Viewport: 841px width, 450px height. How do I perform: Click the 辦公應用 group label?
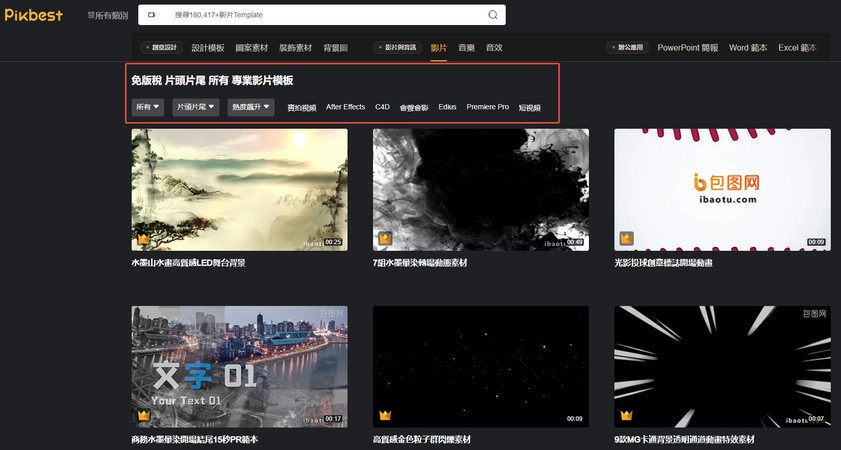(628, 48)
